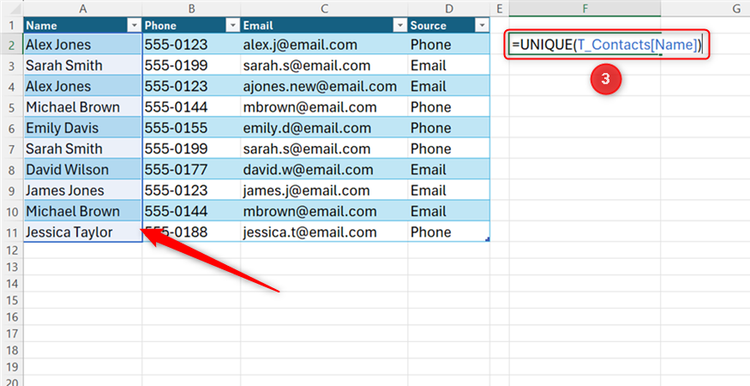Screen dimensions: 750x386
Task: Click the table resize handle in D11 corner
Action: 487,239
